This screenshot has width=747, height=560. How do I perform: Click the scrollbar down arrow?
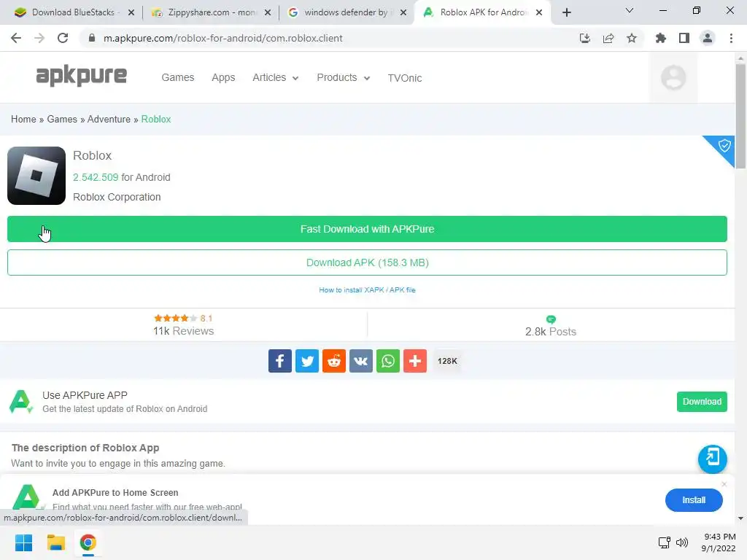click(x=740, y=518)
